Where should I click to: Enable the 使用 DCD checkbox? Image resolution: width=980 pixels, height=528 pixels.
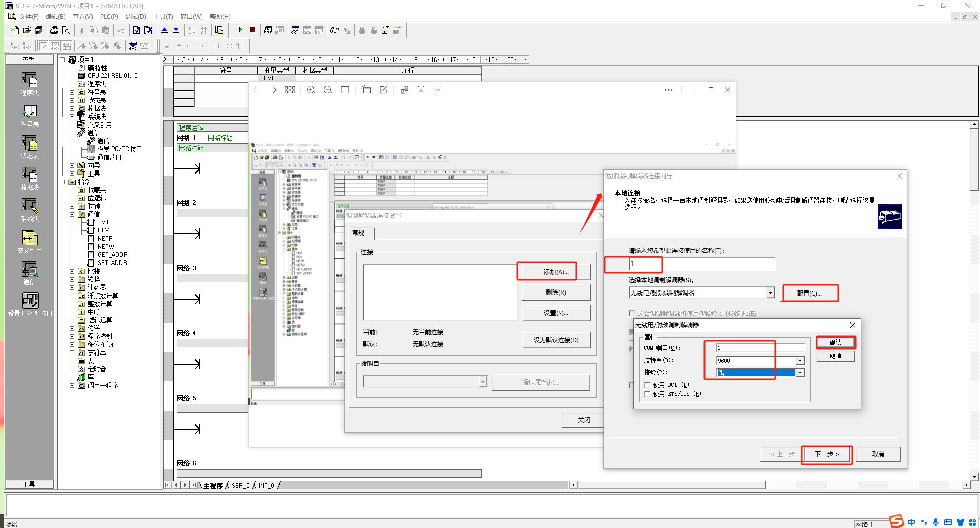647,385
